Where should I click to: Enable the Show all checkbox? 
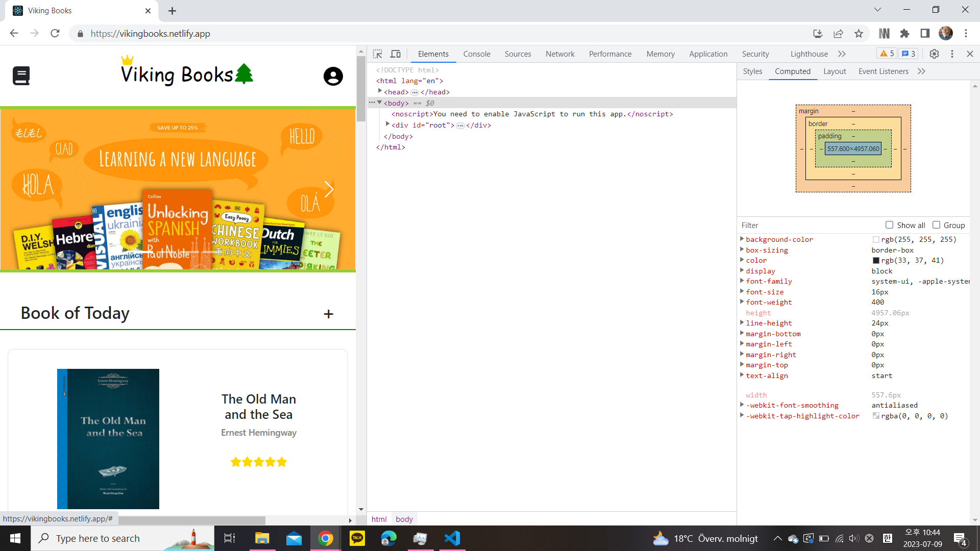point(889,225)
